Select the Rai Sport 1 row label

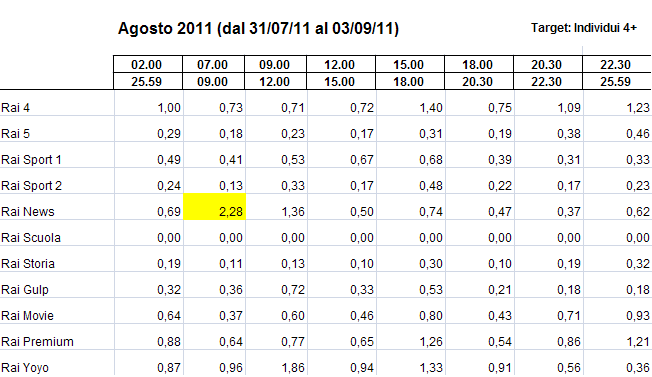(31, 160)
